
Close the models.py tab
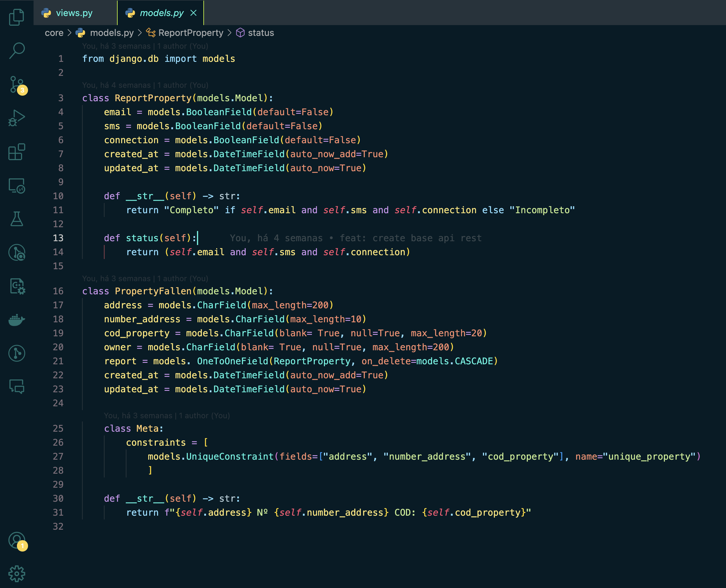(x=193, y=13)
